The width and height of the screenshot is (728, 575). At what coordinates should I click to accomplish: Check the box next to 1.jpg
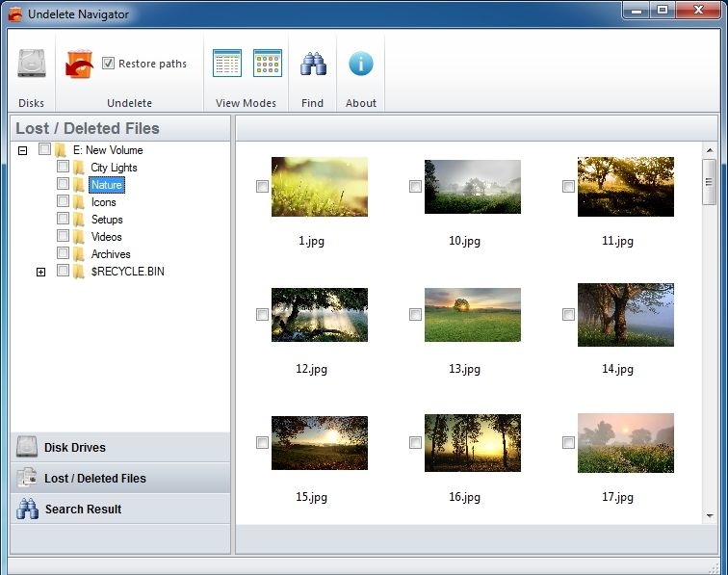[x=262, y=187]
